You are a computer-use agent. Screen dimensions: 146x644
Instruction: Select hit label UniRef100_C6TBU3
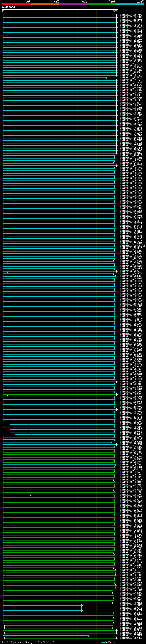point(131,17)
